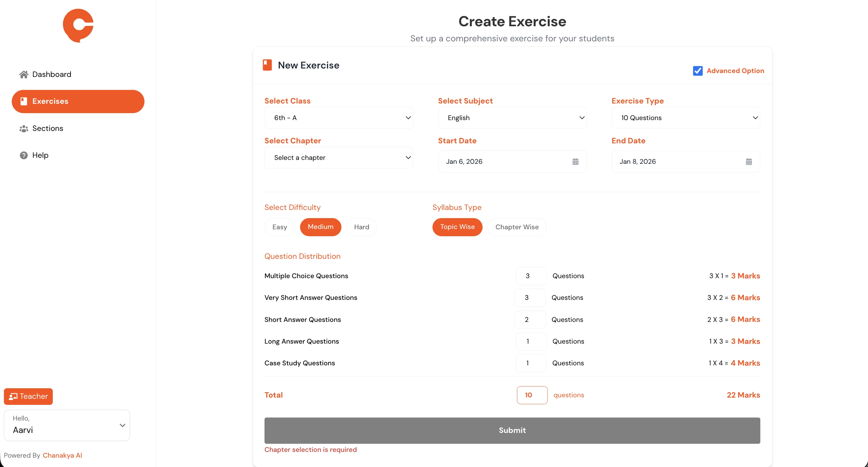
Task: Click the Exercises book icon in sidebar
Action: pyautogui.click(x=24, y=101)
